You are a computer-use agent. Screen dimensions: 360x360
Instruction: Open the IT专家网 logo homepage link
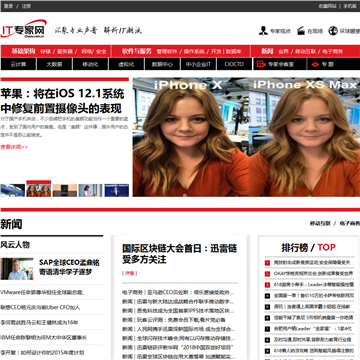tap(24, 29)
